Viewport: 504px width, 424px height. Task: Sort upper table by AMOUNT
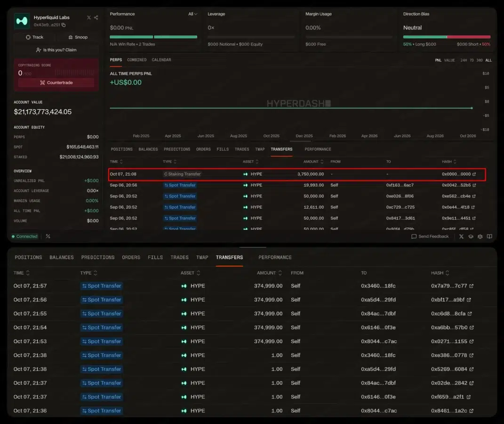pyautogui.click(x=313, y=162)
